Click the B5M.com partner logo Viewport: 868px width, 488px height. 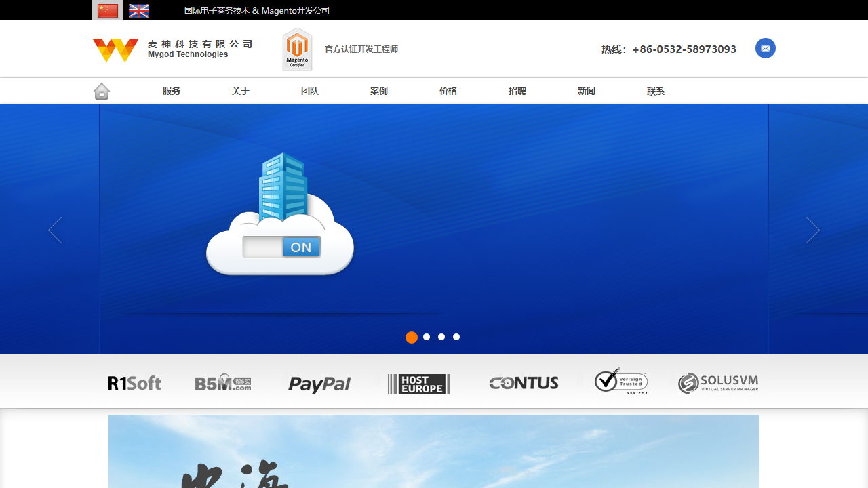click(x=223, y=383)
